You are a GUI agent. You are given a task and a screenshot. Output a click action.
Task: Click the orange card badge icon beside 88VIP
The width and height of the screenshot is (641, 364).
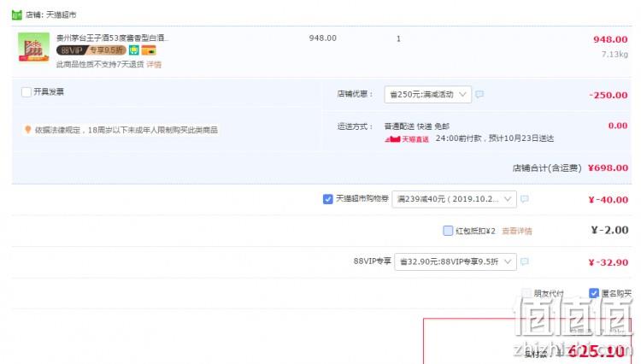pyautogui.click(x=149, y=50)
